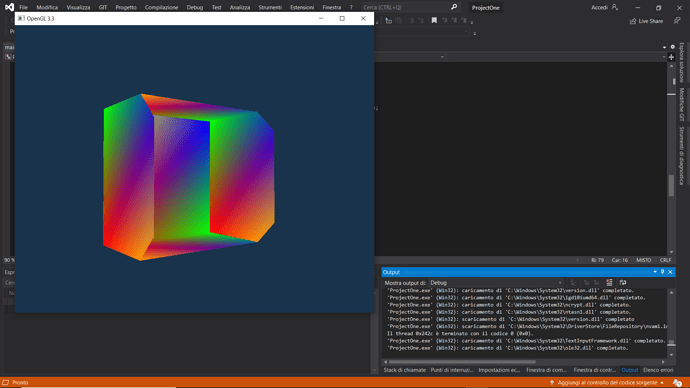Image resolution: width=690 pixels, height=388 pixels.
Task: Open the Mostra output di Debug dropdown
Action: click(x=496, y=283)
